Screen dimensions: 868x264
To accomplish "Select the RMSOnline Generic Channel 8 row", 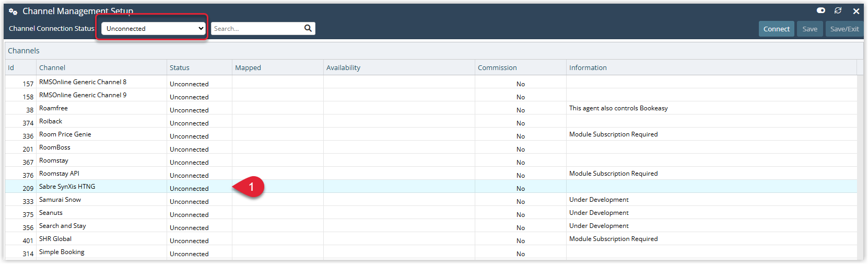I will click(431, 82).
